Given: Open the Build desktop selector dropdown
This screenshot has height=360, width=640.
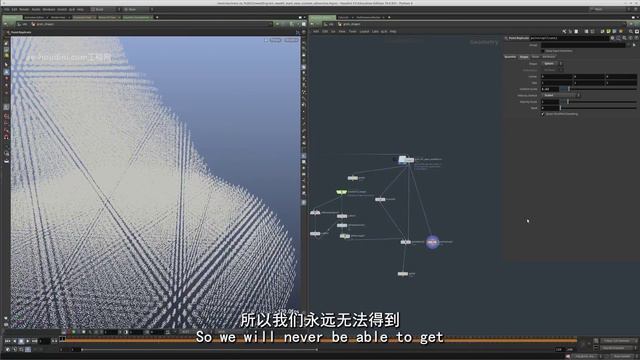Looking at the screenshot, I should coord(104,9).
